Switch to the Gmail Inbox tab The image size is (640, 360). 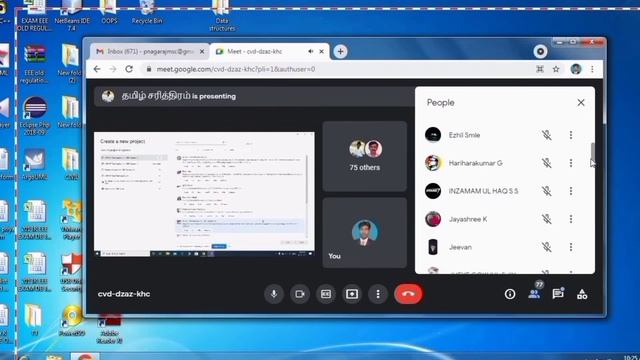coord(149,51)
